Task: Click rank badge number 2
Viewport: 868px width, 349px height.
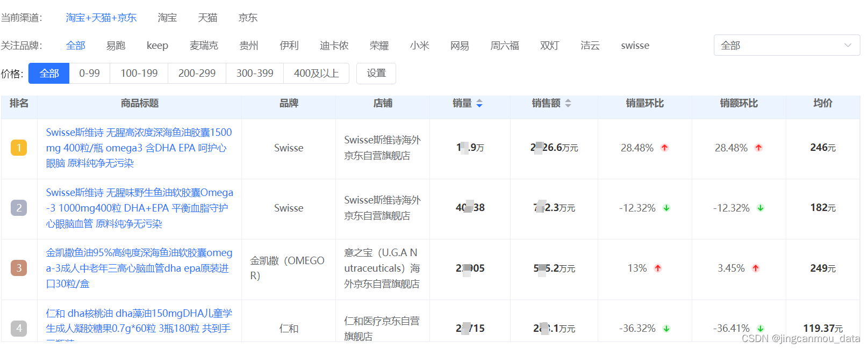Action: 19,208
